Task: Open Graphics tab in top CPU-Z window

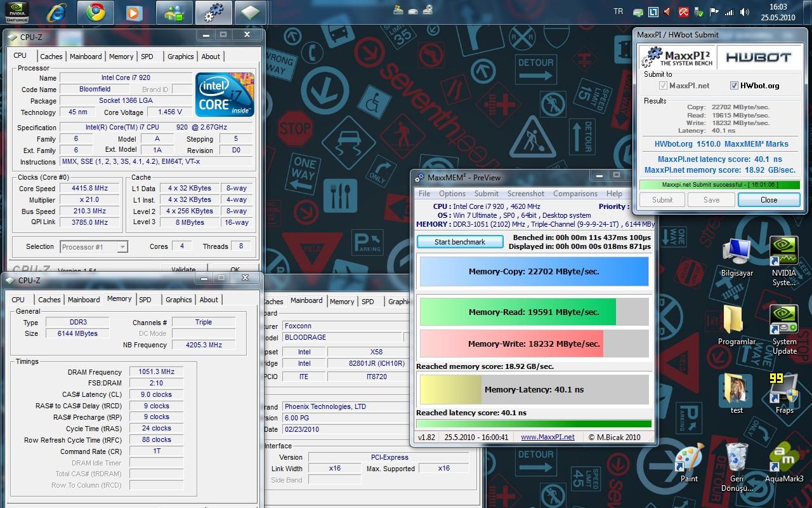Action: [x=181, y=57]
